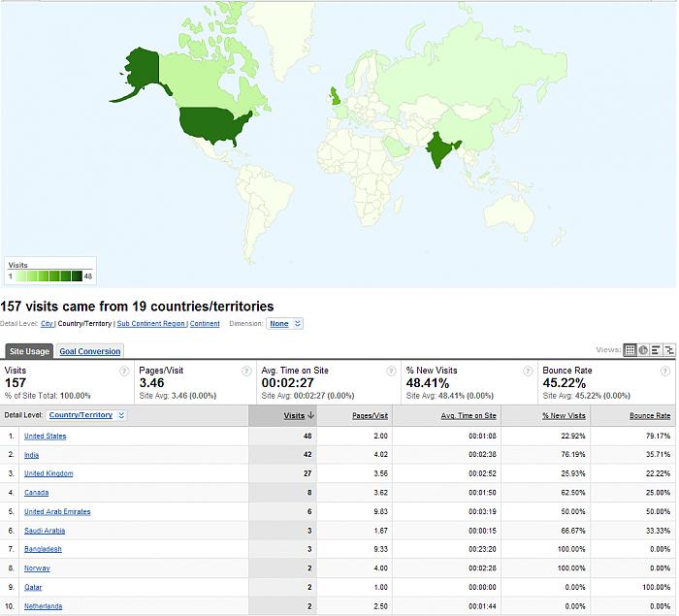Open help icon for Visits metric

click(124, 372)
